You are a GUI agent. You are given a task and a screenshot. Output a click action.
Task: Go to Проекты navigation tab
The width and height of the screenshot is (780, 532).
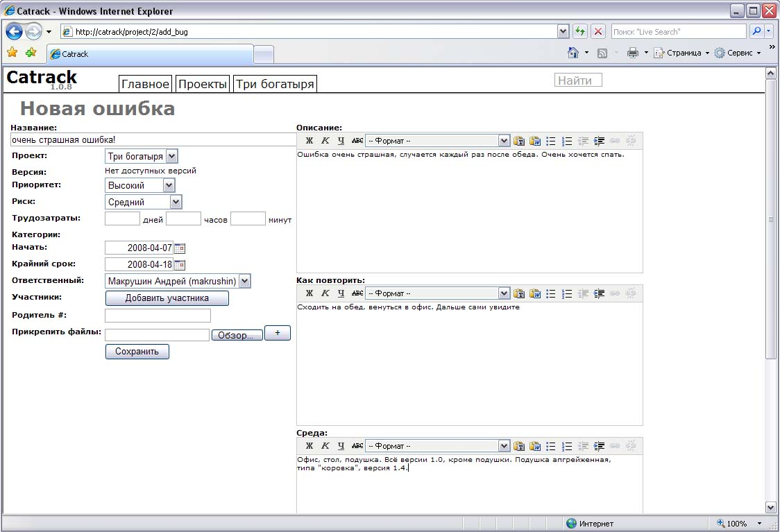203,84
